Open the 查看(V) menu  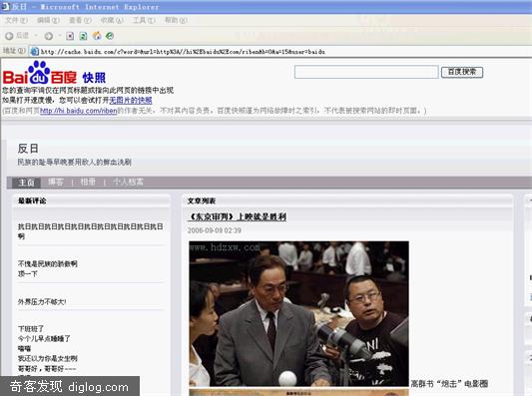coord(81,20)
